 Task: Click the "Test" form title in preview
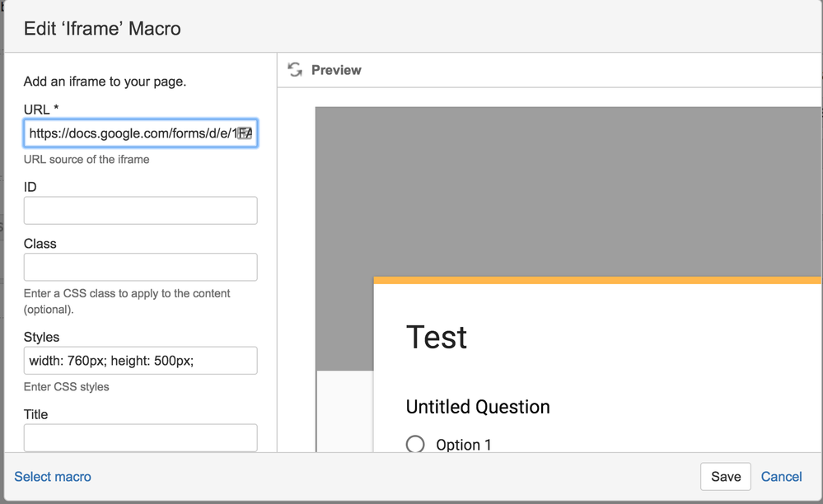[437, 338]
